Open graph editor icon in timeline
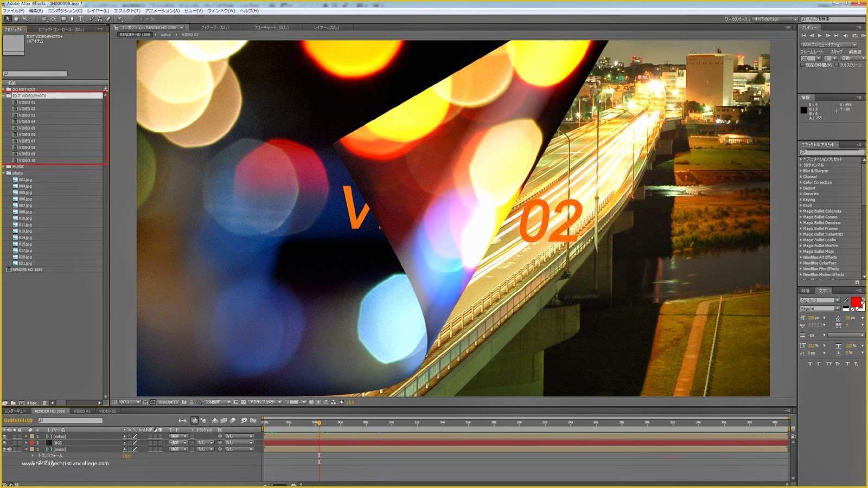 coord(253,420)
